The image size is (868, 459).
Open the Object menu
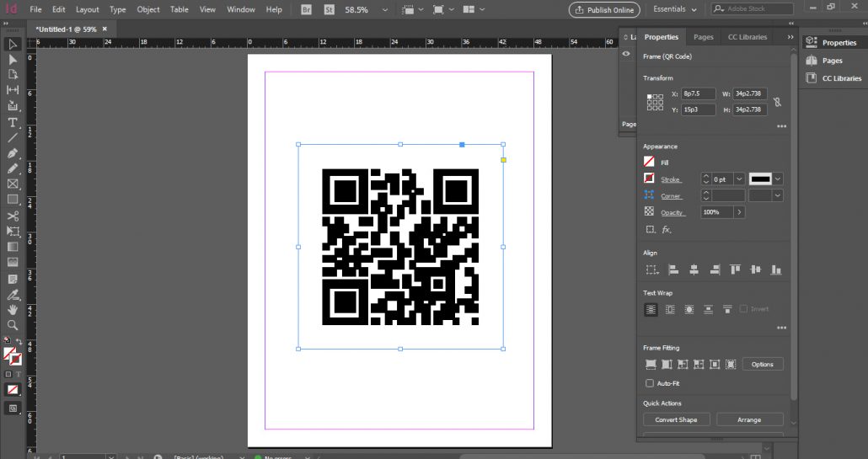[148, 9]
